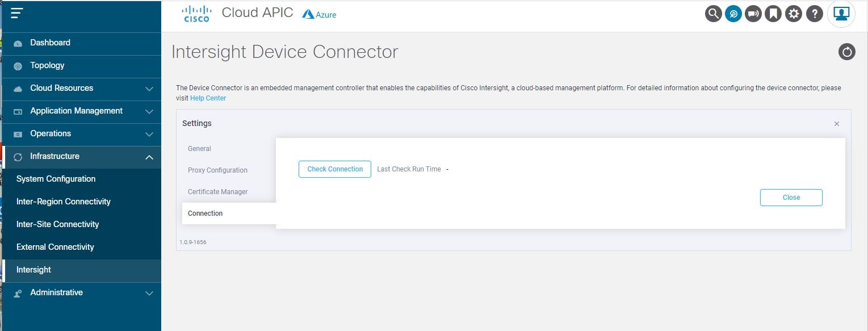Click the Check Connection button
The image size is (868, 331).
pyautogui.click(x=335, y=169)
